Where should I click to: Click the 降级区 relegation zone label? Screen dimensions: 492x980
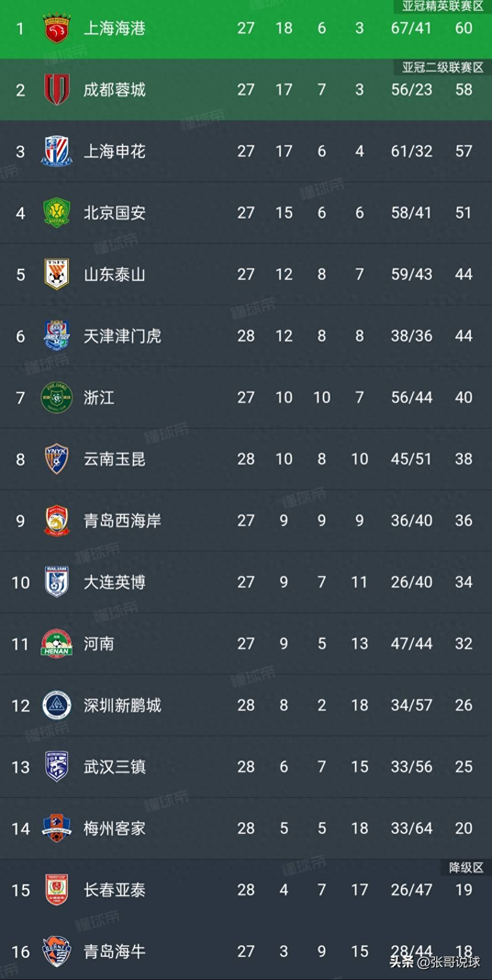[466, 867]
